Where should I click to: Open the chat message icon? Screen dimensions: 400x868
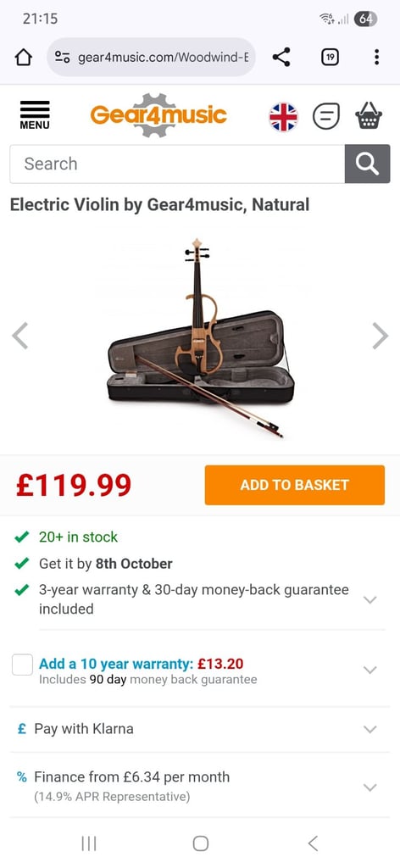[326, 117]
